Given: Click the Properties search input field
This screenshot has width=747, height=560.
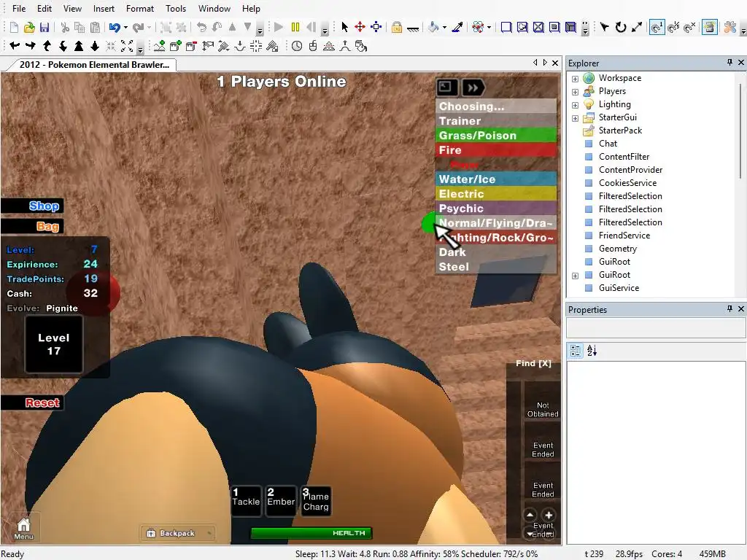Looking at the screenshot, I should [656, 327].
